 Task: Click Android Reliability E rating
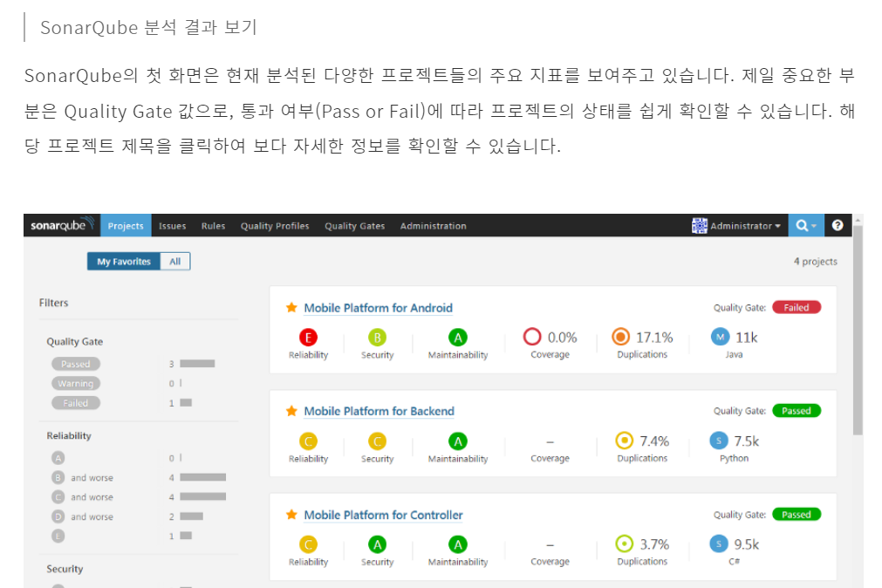pyautogui.click(x=308, y=338)
